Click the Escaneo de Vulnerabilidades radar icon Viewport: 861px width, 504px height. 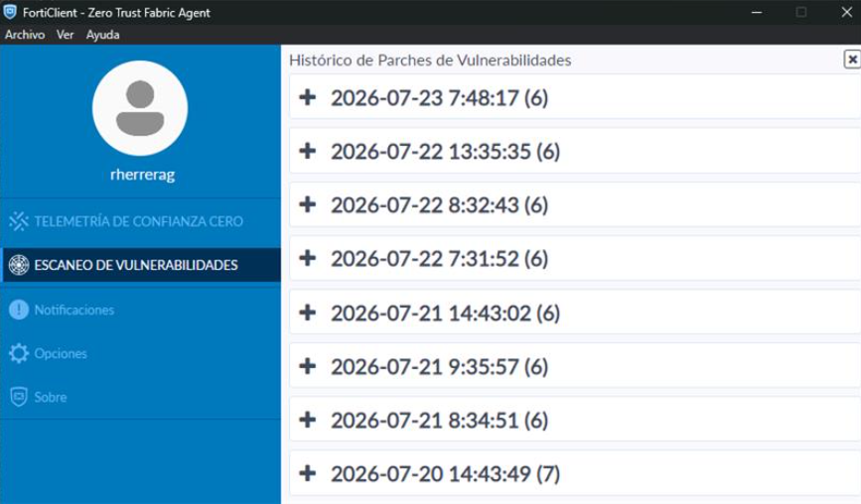pyautogui.click(x=19, y=265)
